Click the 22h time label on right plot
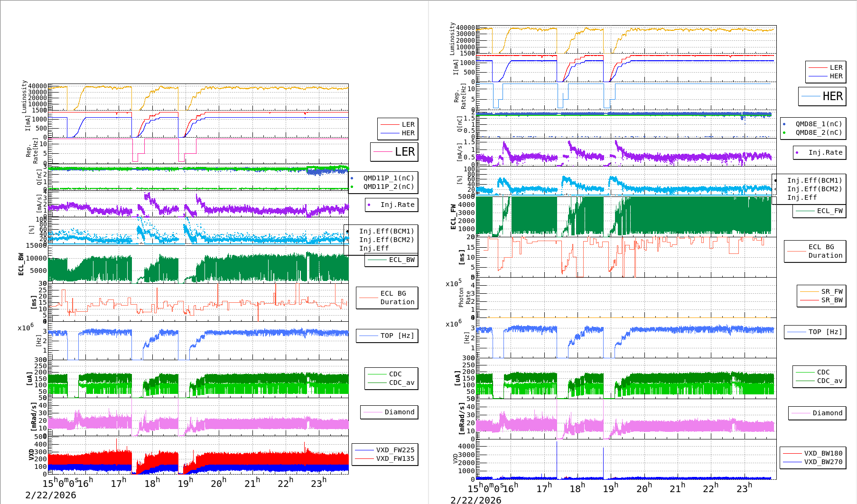The height and width of the screenshot is (504, 857). click(710, 487)
